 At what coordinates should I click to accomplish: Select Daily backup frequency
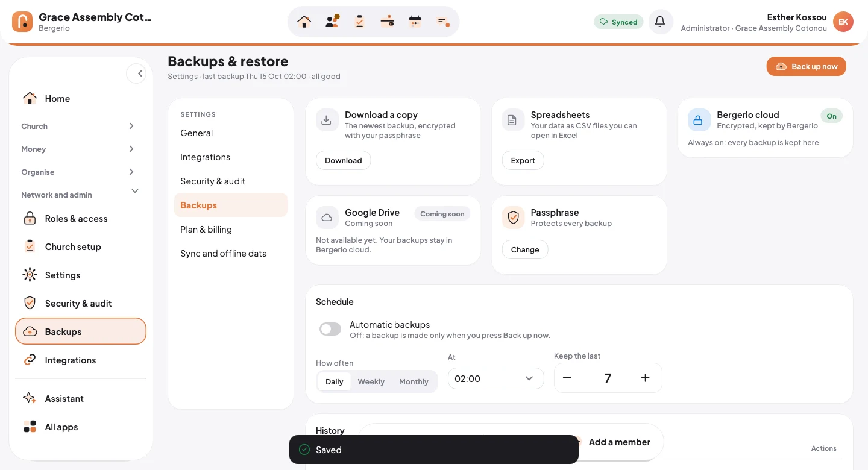point(335,381)
